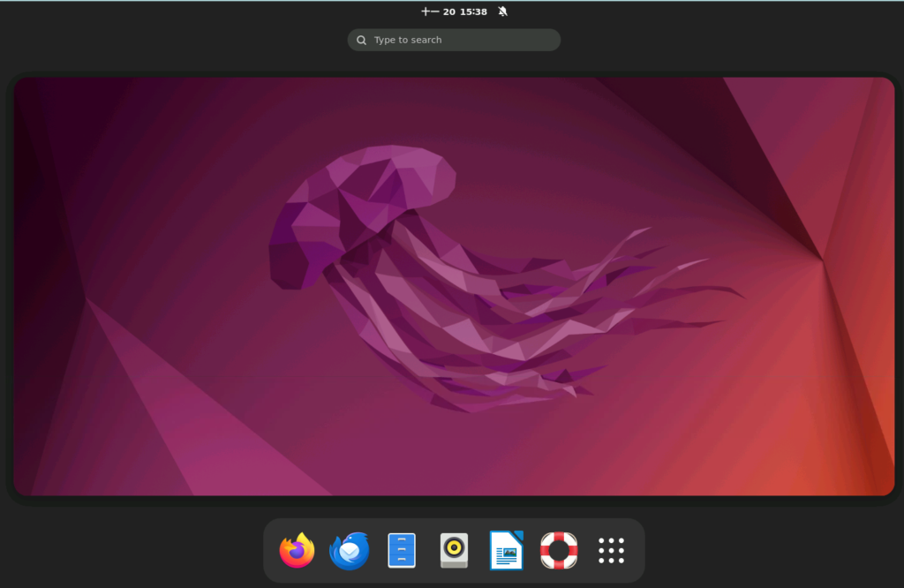The width and height of the screenshot is (904, 588).
Task: Open Thunderbird Mail from the dash
Action: point(350,551)
